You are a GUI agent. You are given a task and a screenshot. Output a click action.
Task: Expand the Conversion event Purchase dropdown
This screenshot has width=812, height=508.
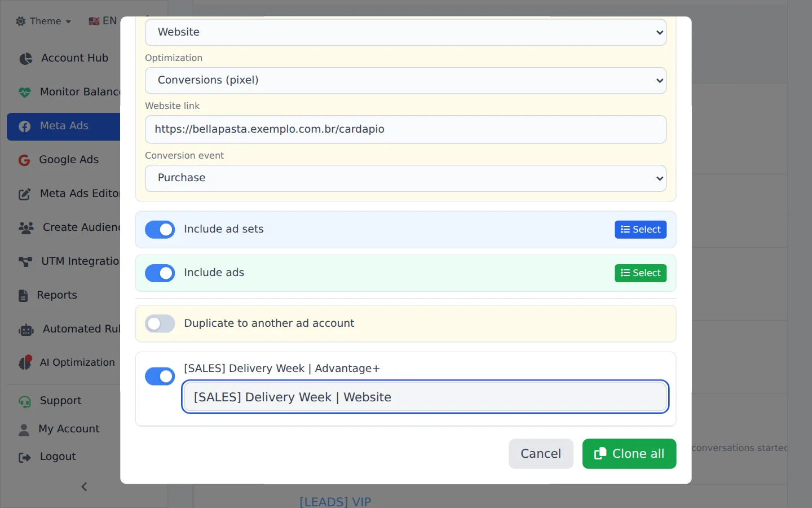click(405, 178)
